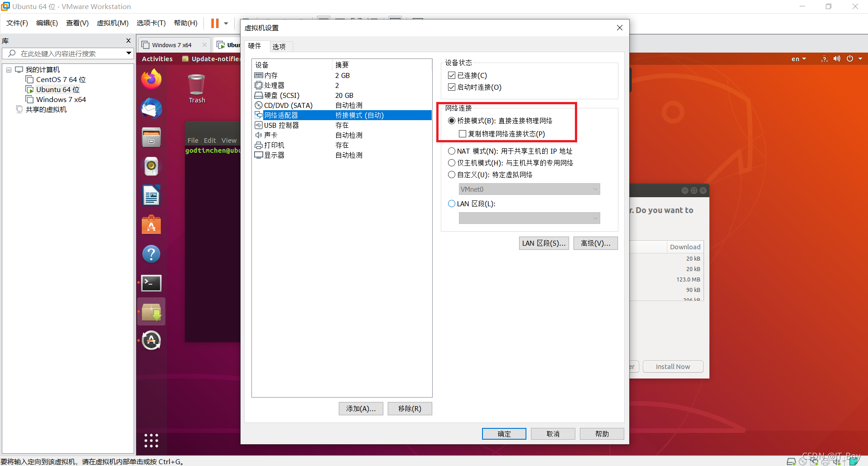
Task: Click the LAN 区段(S)... button
Action: point(544,243)
